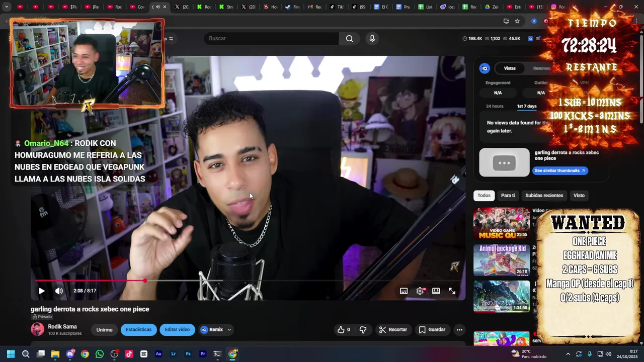Viewport: 644px width, 362px height.
Task: Open the Video Game Music Quiz thumbnail
Action: point(502,223)
